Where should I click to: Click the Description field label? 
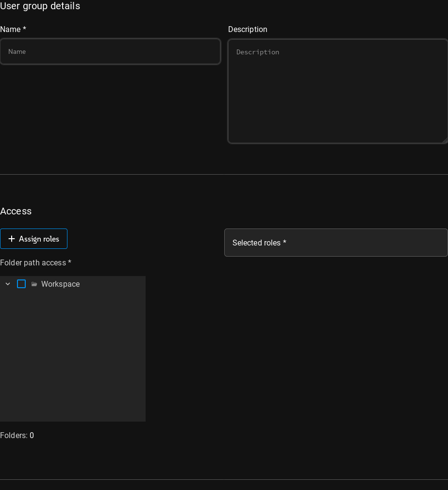pos(248,30)
